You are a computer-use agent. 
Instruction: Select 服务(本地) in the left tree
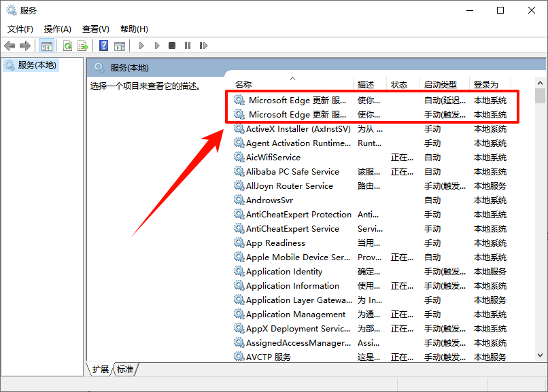tap(31, 65)
